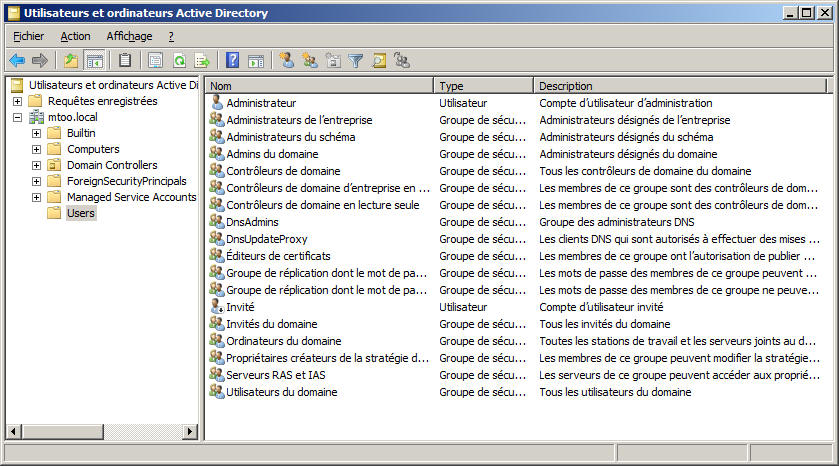
Task: Open the Affichage menu
Action: 129,36
